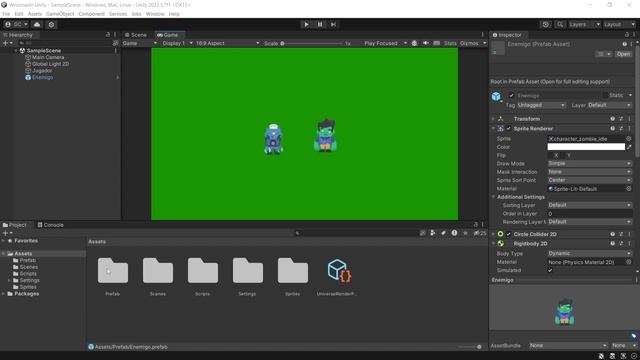Open the settings gear in the top toolbar
The image size is (640, 360).
[x=51, y=24]
